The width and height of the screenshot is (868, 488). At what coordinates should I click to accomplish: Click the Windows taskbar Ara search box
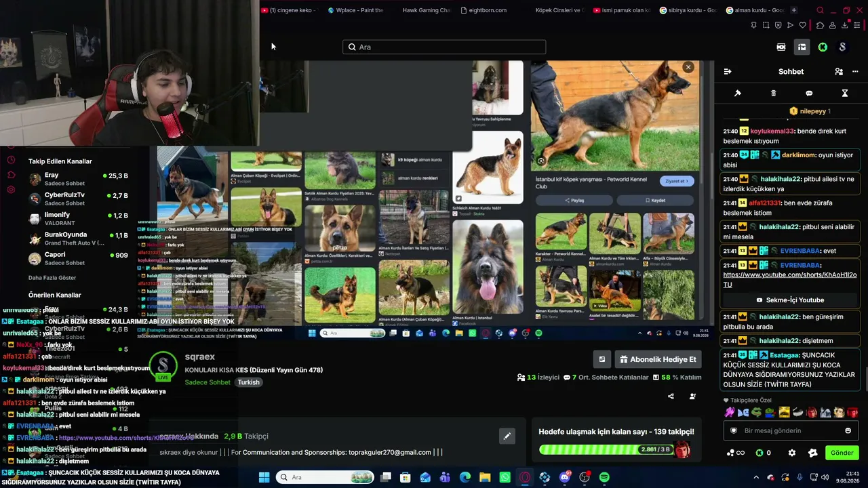click(x=325, y=477)
